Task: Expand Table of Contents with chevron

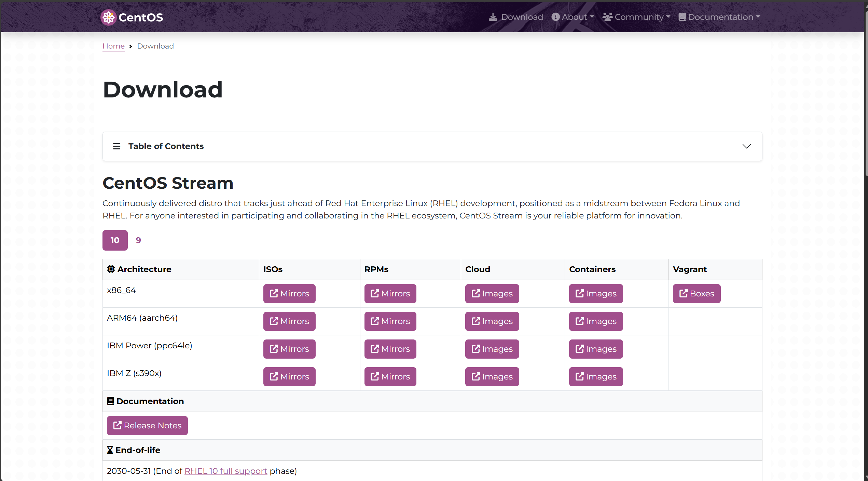Action: 746,146
